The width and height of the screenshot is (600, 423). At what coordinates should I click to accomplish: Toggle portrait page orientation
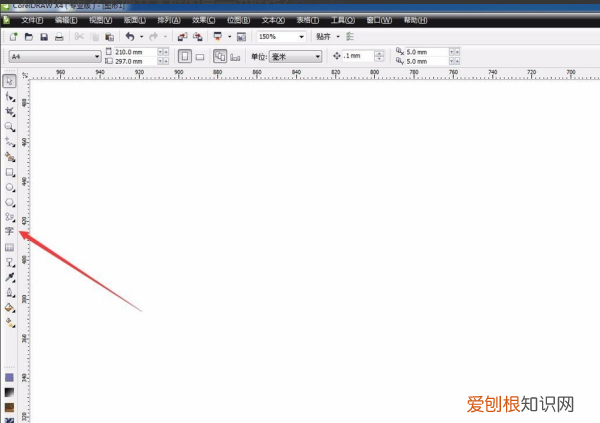point(184,57)
